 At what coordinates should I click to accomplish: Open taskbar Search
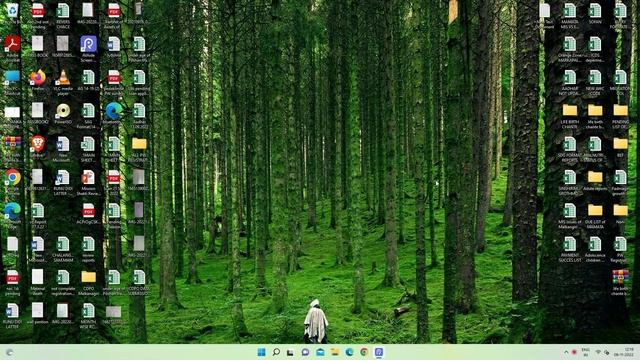276,352
